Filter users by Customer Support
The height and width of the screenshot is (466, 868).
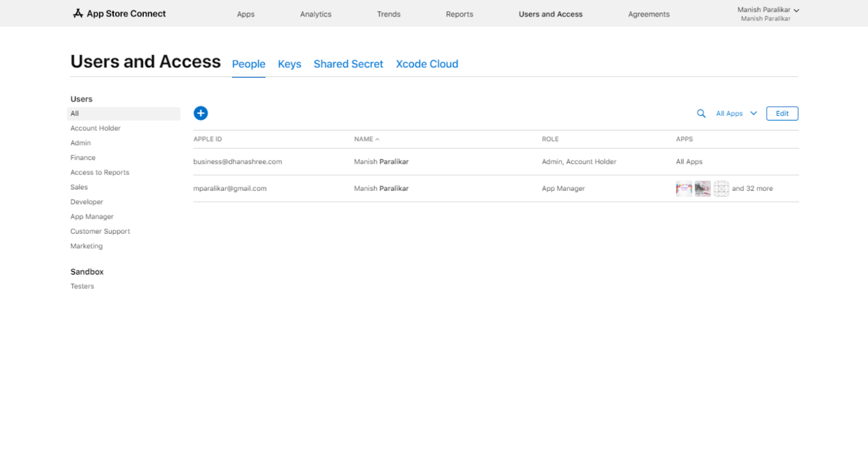[x=100, y=231]
